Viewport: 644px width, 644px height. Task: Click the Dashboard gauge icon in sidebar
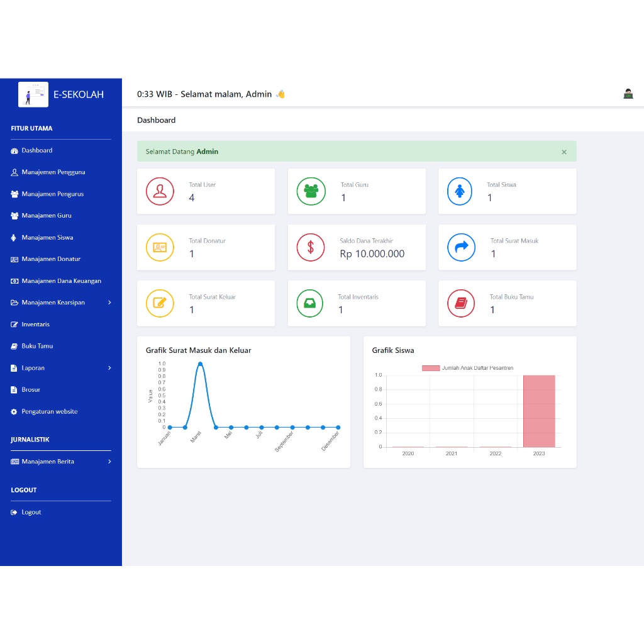point(14,151)
